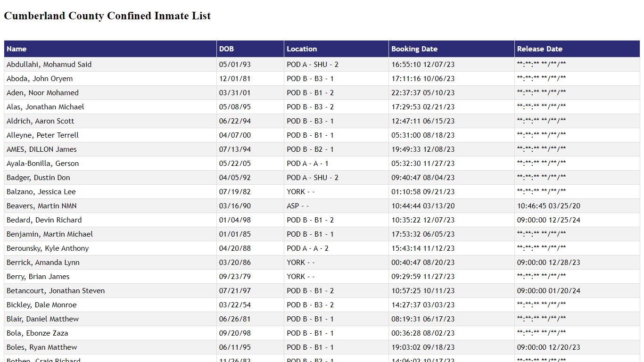Select name Bedard, Devin Richard

pos(44,220)
